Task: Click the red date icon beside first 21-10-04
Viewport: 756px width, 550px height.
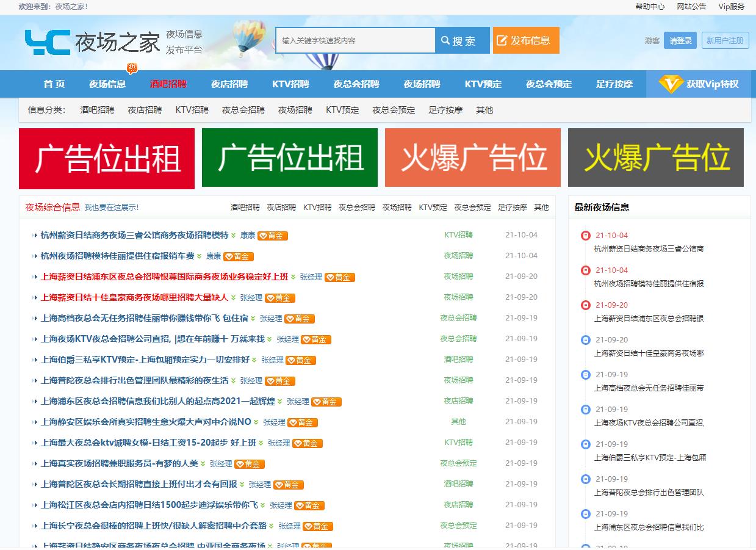Action: point(586,236)
